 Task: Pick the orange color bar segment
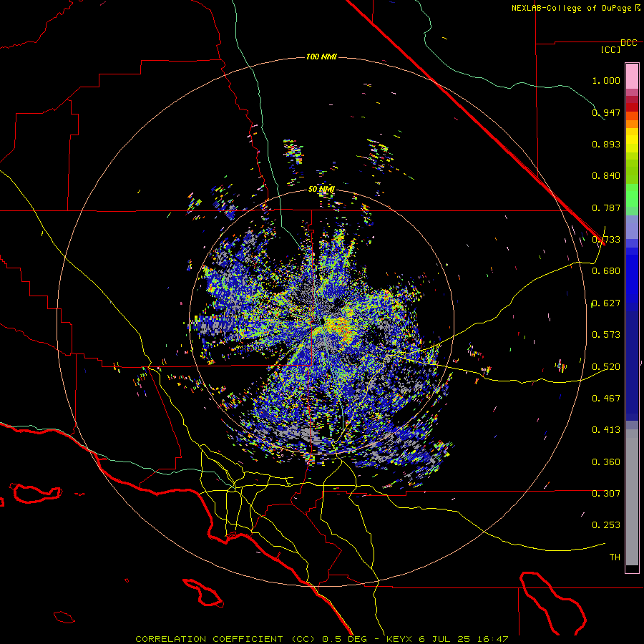(x=632, y=124)
